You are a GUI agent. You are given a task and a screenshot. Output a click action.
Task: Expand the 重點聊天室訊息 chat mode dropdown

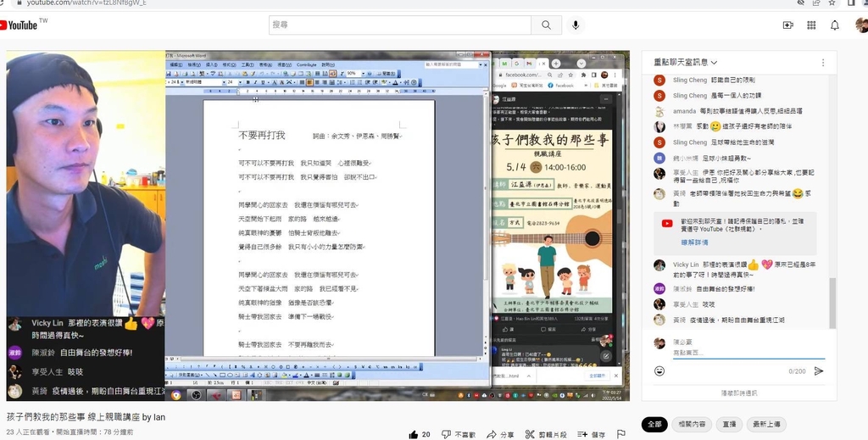click(685, 62)
